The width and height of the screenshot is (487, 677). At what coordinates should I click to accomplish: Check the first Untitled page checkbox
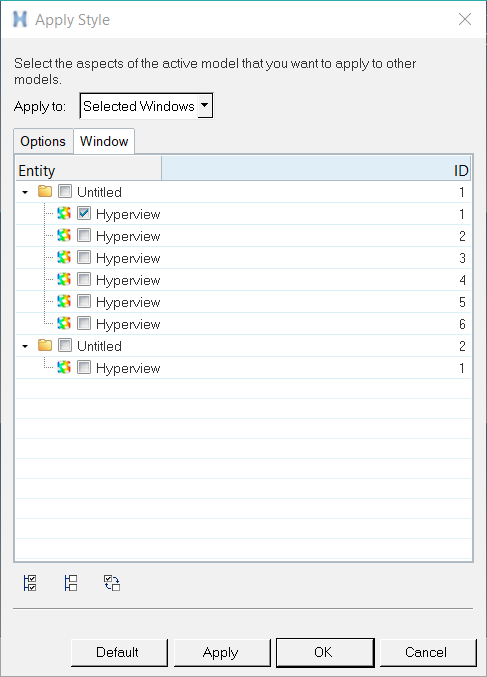65,191
